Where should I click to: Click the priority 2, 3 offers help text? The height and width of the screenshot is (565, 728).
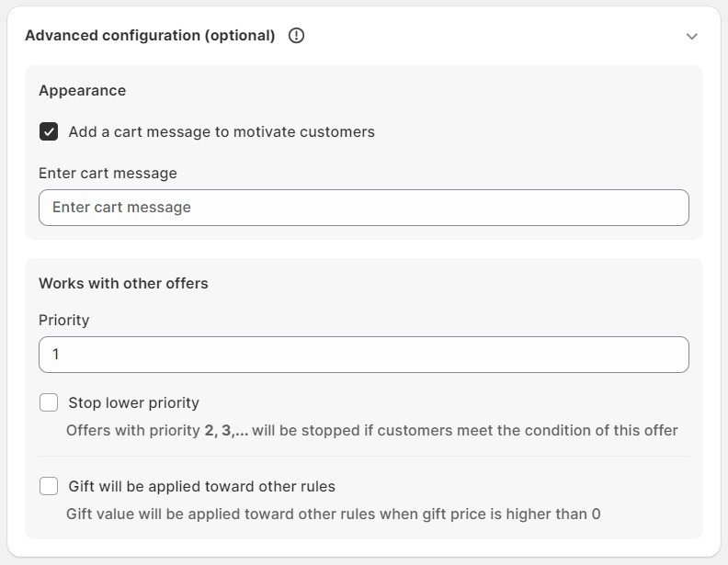pos(371,430)
